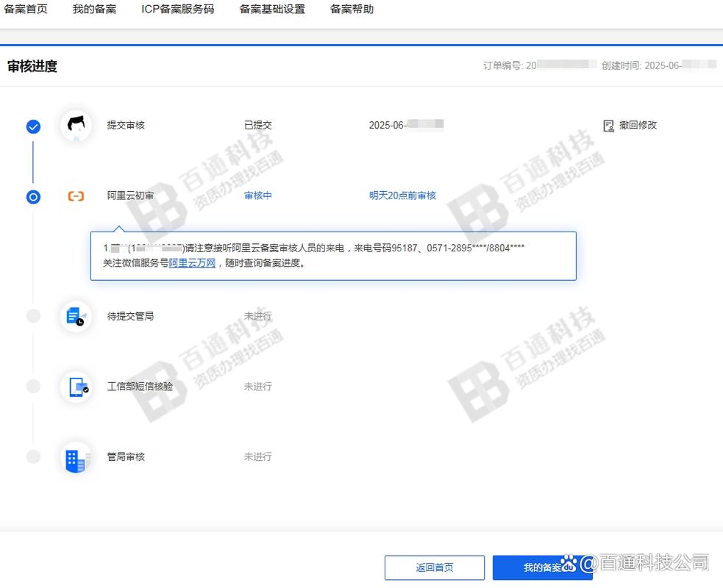Click the 工信部短信核验 step label
Viewport: 723px width, 588px height.
(140, 386)
